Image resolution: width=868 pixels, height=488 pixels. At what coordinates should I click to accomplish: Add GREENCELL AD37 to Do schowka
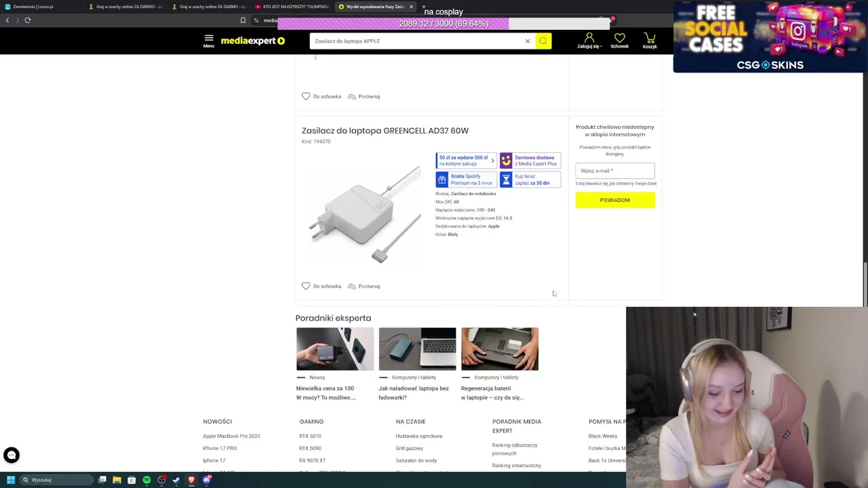[x=321, y=286]
